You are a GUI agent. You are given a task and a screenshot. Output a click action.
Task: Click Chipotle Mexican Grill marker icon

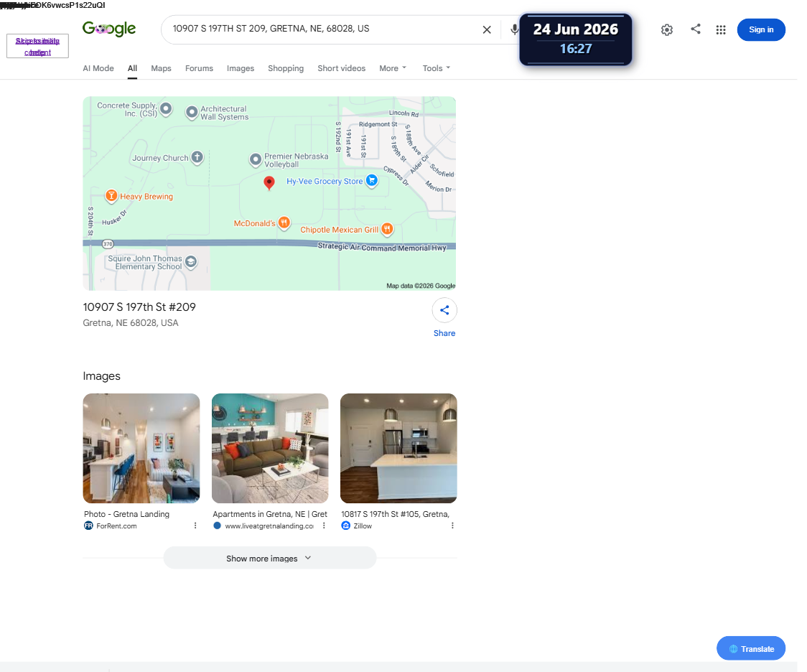pos(387,229)
